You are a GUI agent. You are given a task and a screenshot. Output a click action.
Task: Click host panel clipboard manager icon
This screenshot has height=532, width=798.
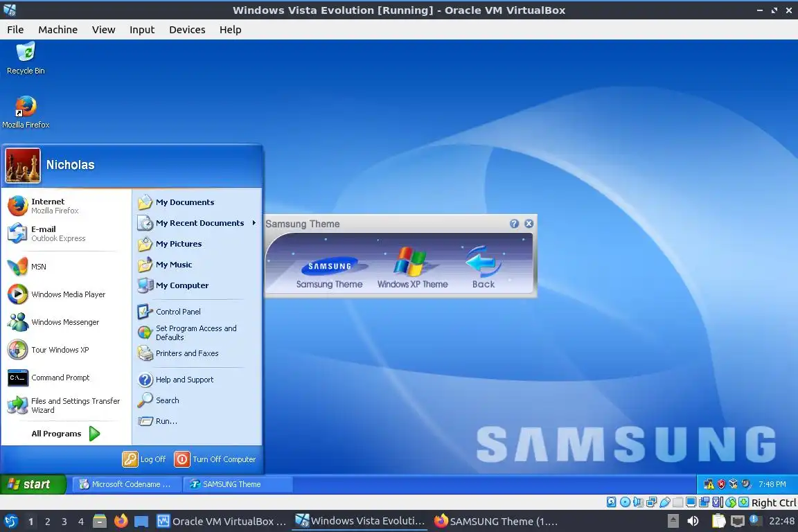click(x=718, y=522)
